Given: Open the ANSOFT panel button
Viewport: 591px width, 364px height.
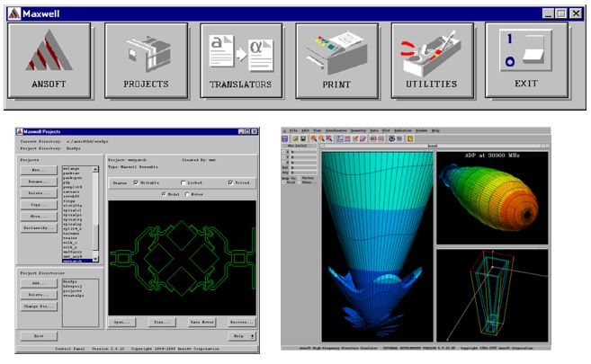Looking at the screenshot, I should tap(49, 60).
